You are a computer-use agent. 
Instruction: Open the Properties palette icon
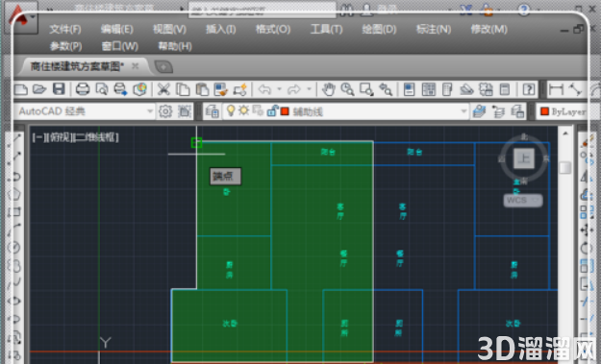409,89
